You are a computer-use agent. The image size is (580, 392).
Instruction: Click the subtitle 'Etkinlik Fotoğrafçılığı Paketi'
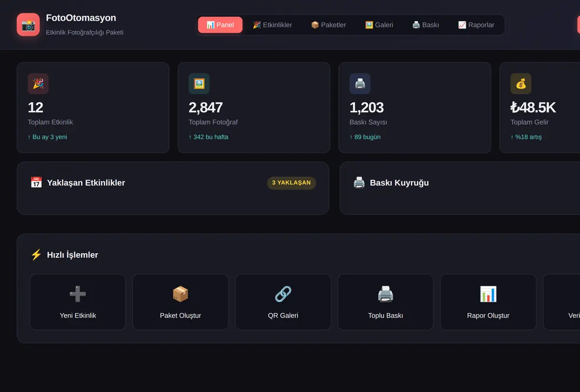tap(85, 32)
